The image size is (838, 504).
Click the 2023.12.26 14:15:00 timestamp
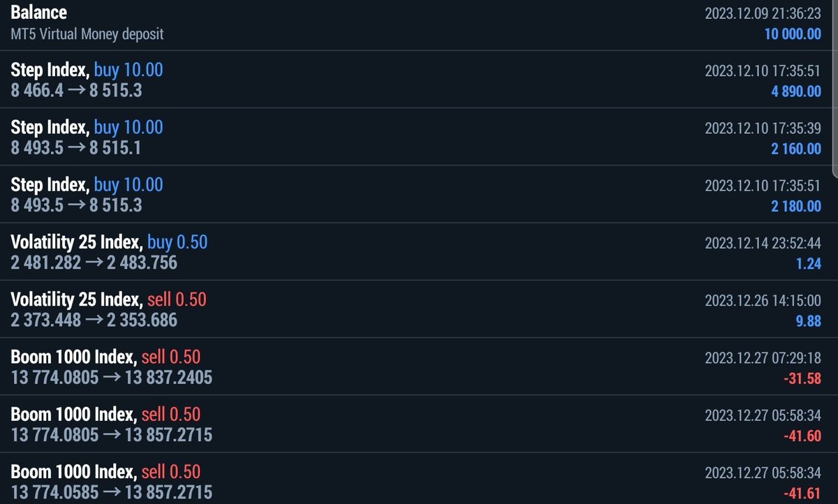(763, 301)
